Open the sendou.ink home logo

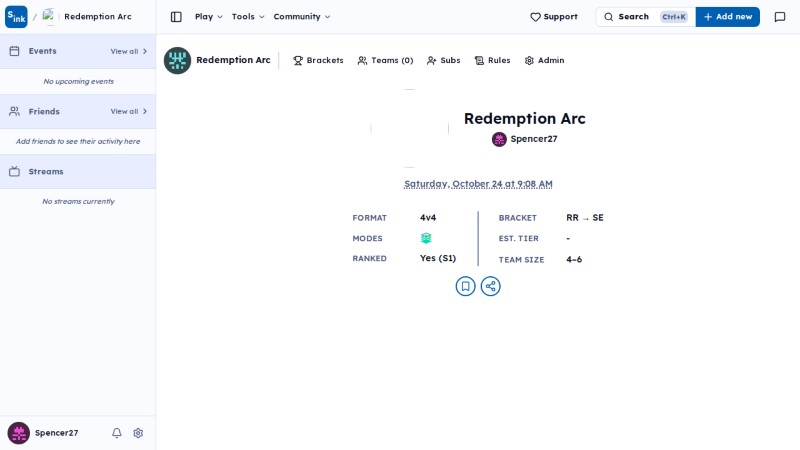(x=16, y=17)
